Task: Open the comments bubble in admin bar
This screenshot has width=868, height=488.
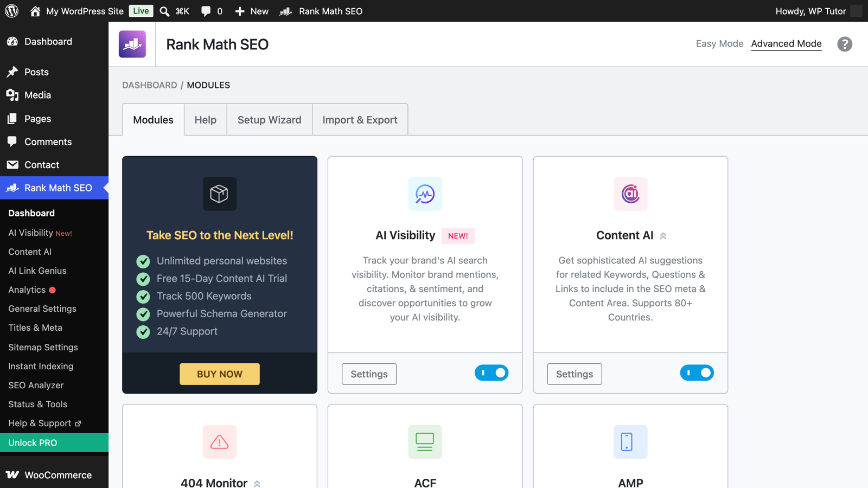Action: click(206, 11)
